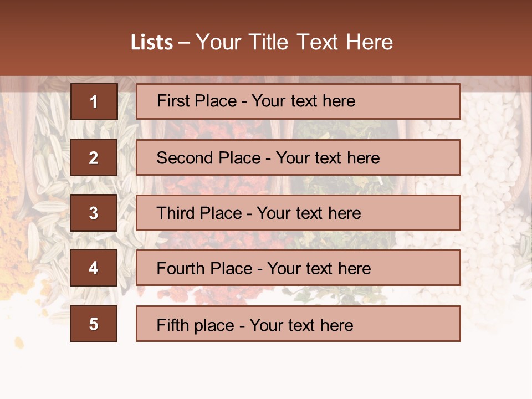Click the number 3 square
This screenshot has width=532, height=399.
coord(94,213)
